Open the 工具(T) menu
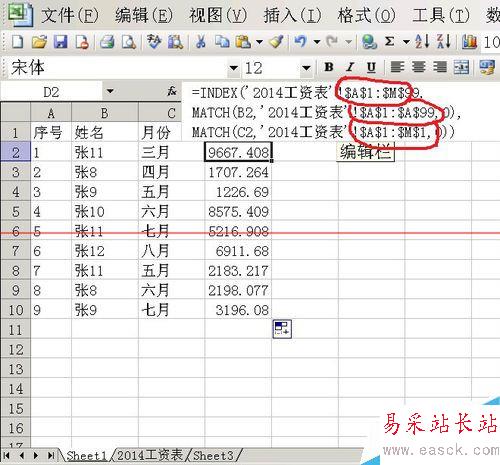Screen dimensions: 500x465 click(441, 15)
